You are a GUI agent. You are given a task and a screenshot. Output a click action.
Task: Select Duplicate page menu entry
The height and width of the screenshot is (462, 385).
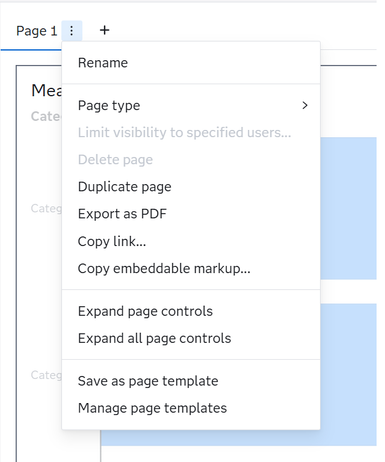tap(191, 187)
